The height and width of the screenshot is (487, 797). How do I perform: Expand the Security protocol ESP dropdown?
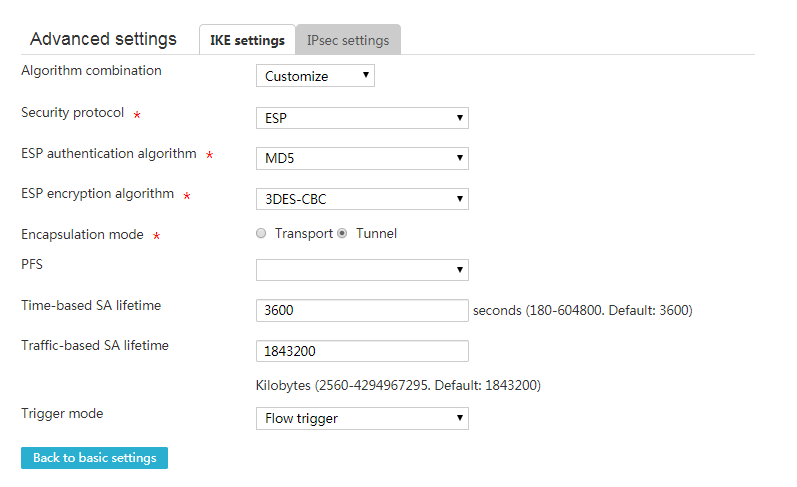(x=362, y=118)
